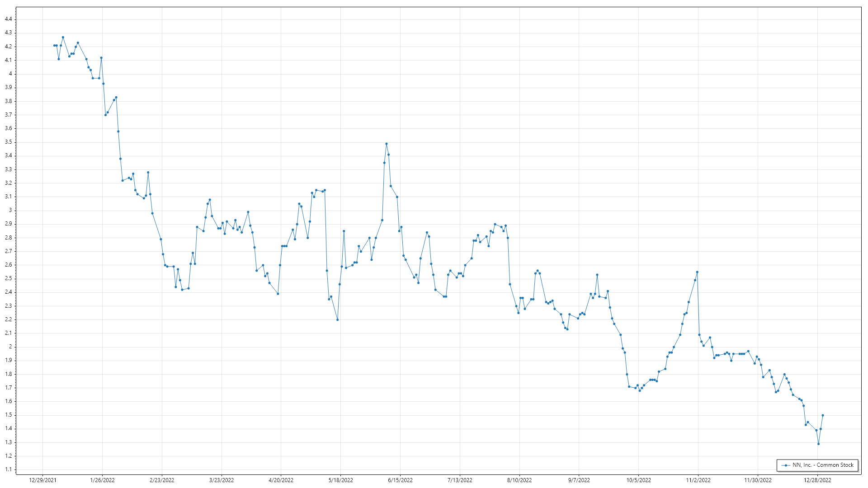Select the 3 y-axis tick label

(10, 210)
